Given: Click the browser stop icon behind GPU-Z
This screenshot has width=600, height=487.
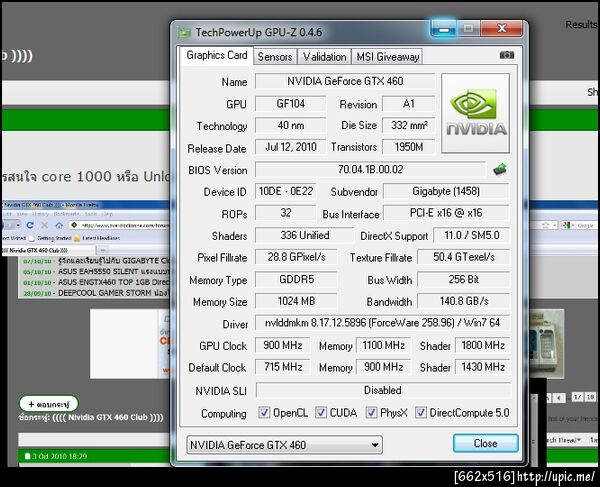Looking at the screenshot, I should point(44,225).
